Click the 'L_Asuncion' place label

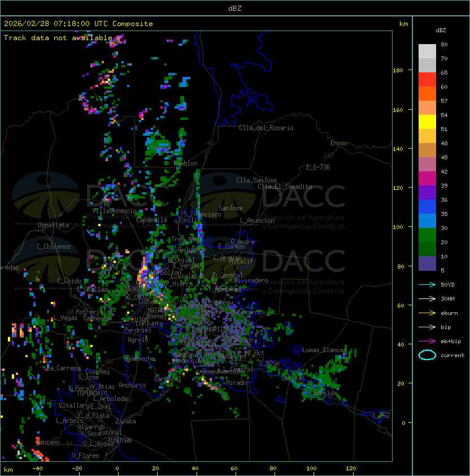tap(257, 220)
